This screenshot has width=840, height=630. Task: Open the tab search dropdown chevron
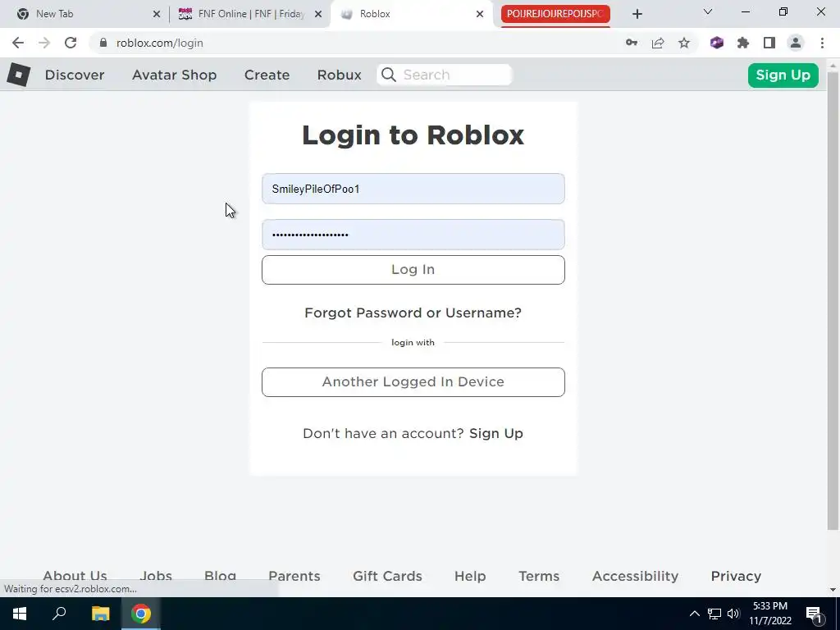708,11
